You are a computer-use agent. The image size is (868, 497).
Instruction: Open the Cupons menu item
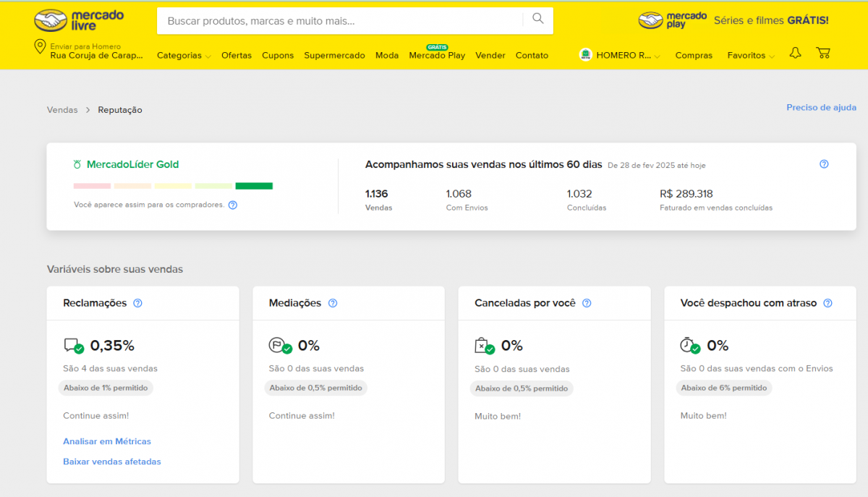coord(278,56)
